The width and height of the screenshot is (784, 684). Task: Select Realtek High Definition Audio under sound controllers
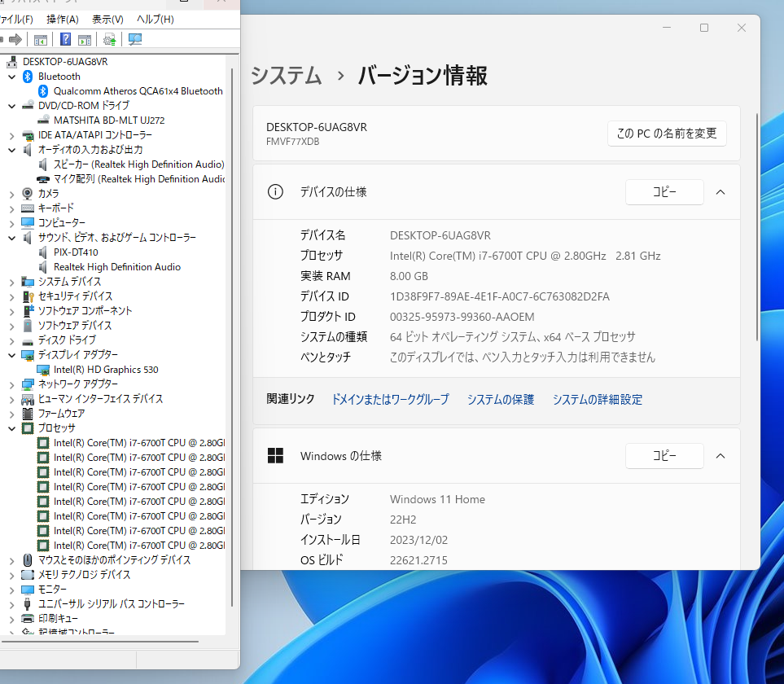pos(117,267)
